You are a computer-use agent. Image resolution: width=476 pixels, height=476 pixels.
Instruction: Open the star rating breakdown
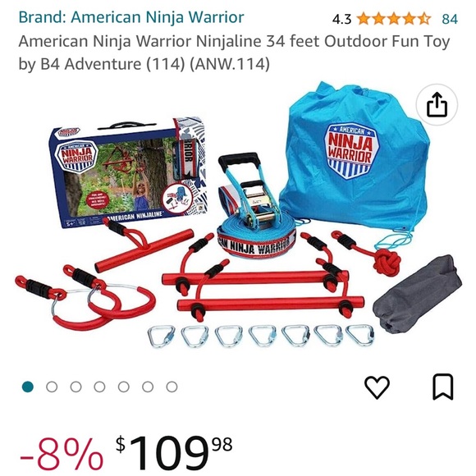394,19
